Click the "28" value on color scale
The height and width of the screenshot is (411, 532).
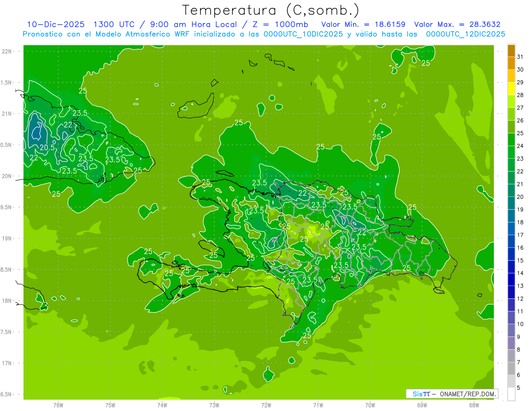pyautogui.click(x=520, y=95)
